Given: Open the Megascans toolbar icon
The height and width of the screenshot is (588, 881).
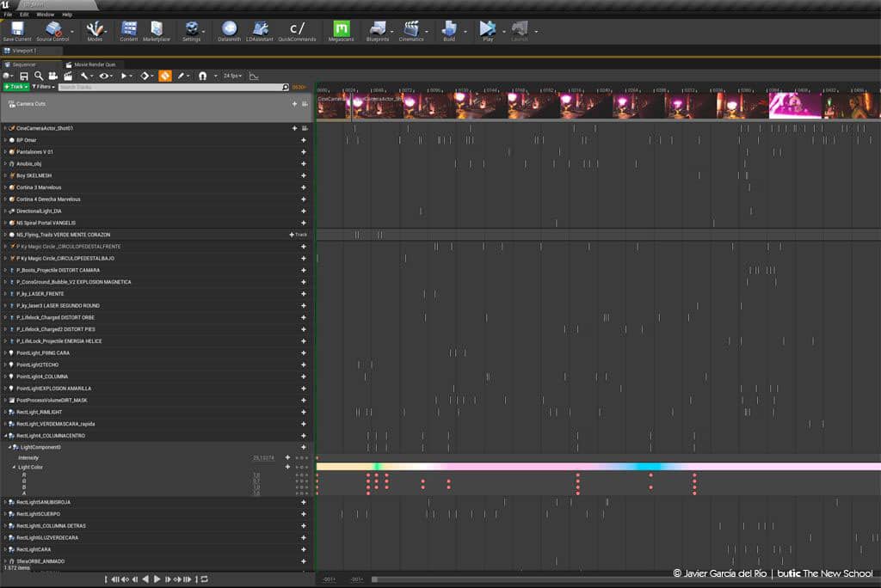Looking at the screenshot, I should [x=341, y=30].
